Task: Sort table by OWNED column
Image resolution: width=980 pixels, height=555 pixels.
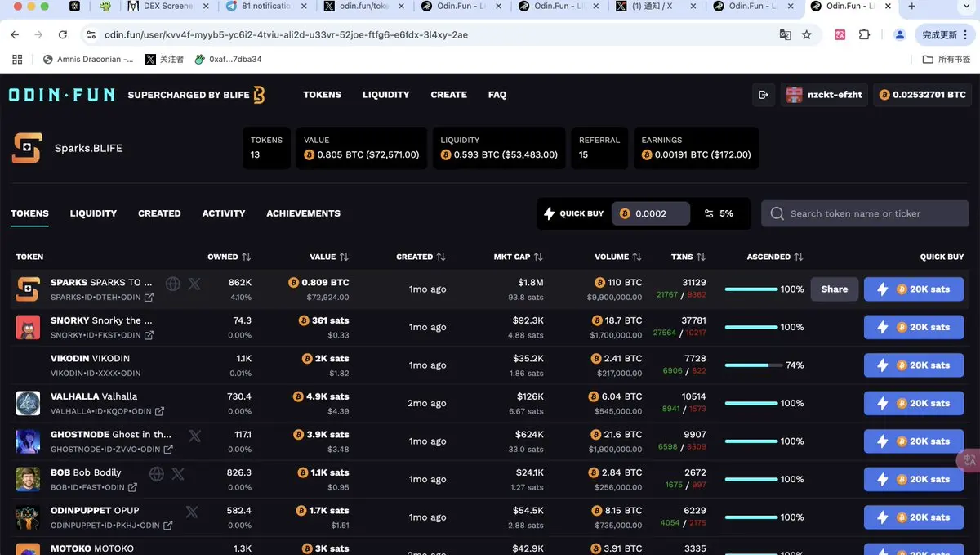Action: [x=229, y=257]
